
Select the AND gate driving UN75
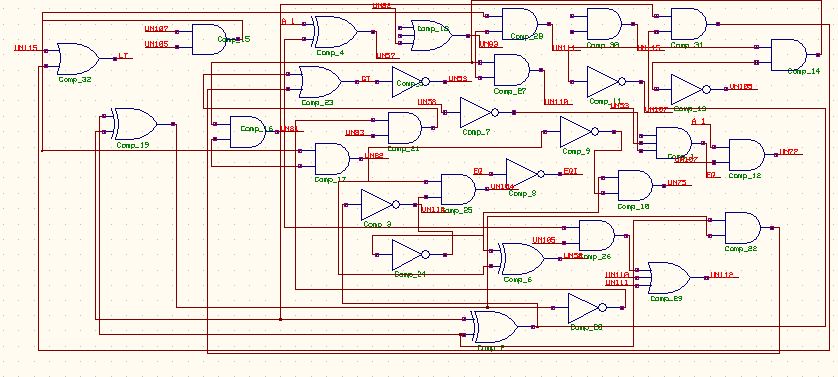coord(635,186)
